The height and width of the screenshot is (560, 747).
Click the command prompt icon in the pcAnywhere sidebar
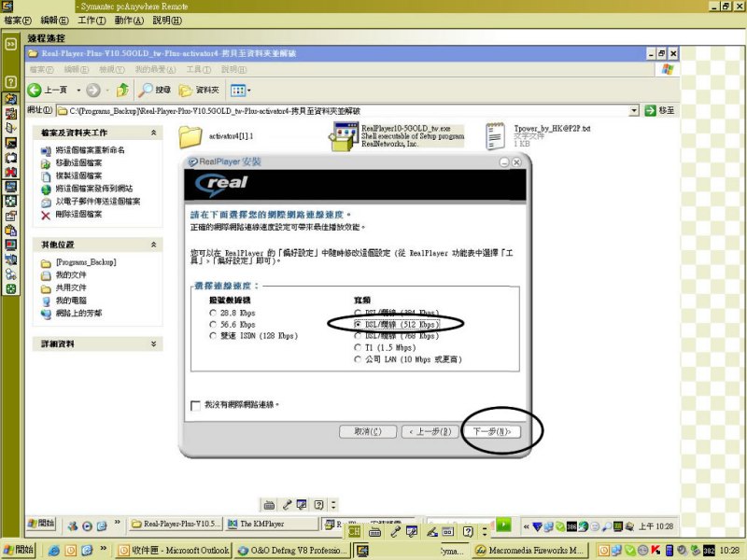pyautogui.click(x=11, y=143)
